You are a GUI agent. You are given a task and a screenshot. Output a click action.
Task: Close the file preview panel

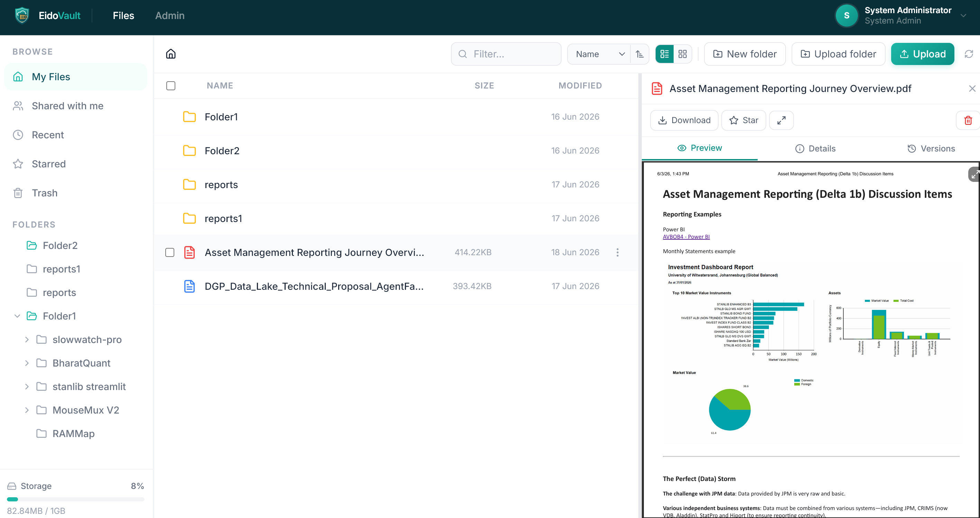pyautogui.click(x=972, y=89)
